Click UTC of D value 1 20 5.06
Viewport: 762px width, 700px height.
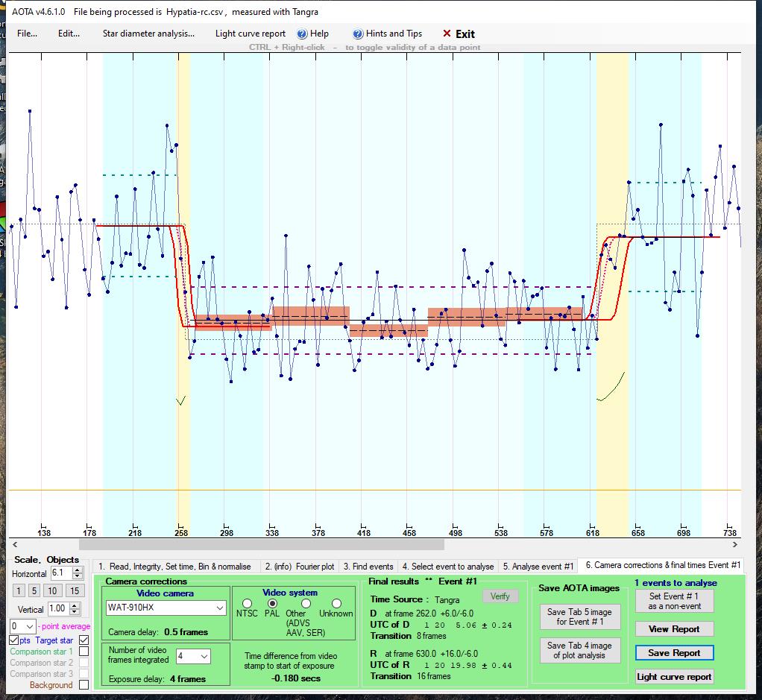tap(468, 625)
